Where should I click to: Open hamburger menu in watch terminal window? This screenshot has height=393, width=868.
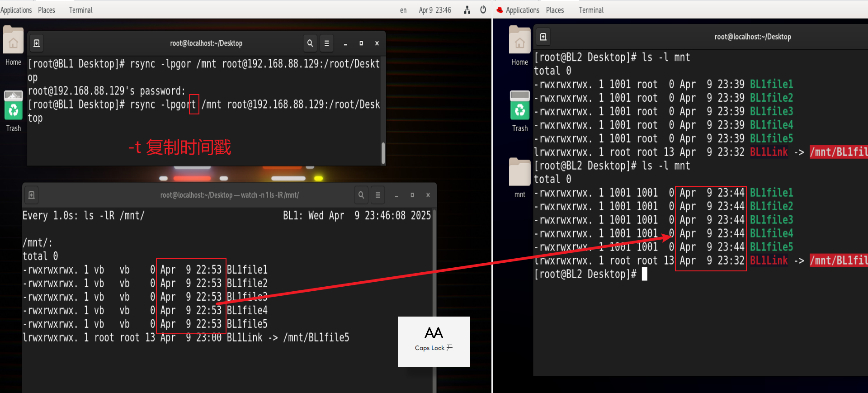tap(377, 195)
